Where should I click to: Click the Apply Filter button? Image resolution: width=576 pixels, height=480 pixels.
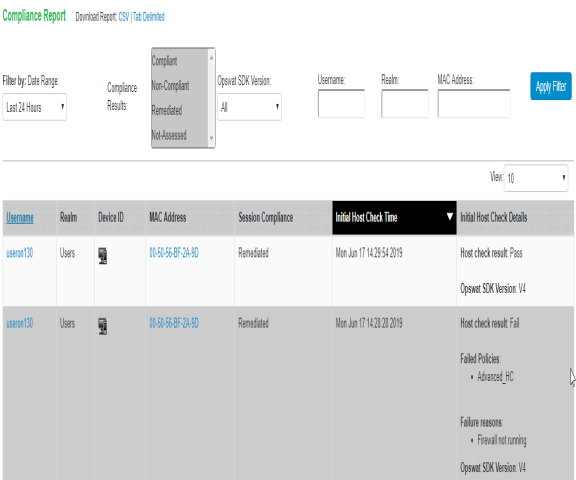(x=551, y=86)
